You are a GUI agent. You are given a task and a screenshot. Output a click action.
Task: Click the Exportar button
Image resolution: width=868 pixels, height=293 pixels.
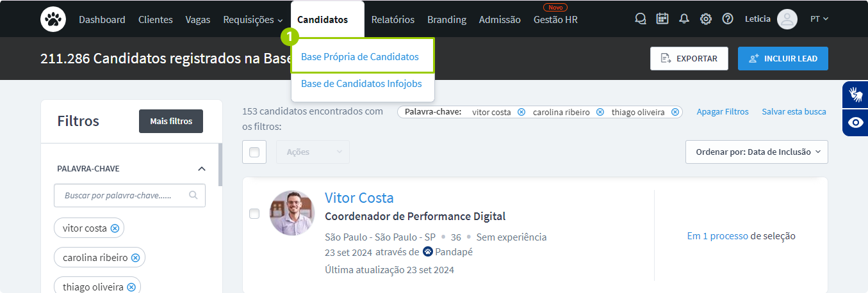[x=689, y=59]
